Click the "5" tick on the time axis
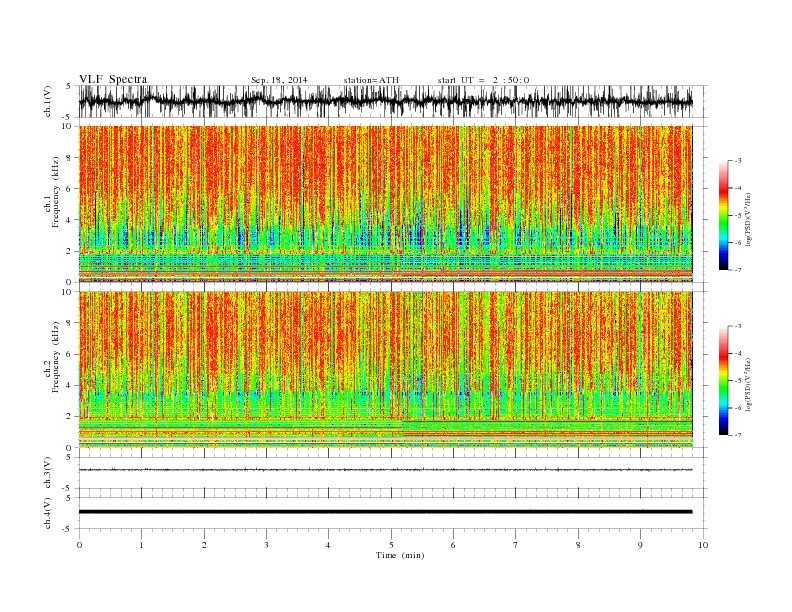792x612 pixels. click(391, 545)
